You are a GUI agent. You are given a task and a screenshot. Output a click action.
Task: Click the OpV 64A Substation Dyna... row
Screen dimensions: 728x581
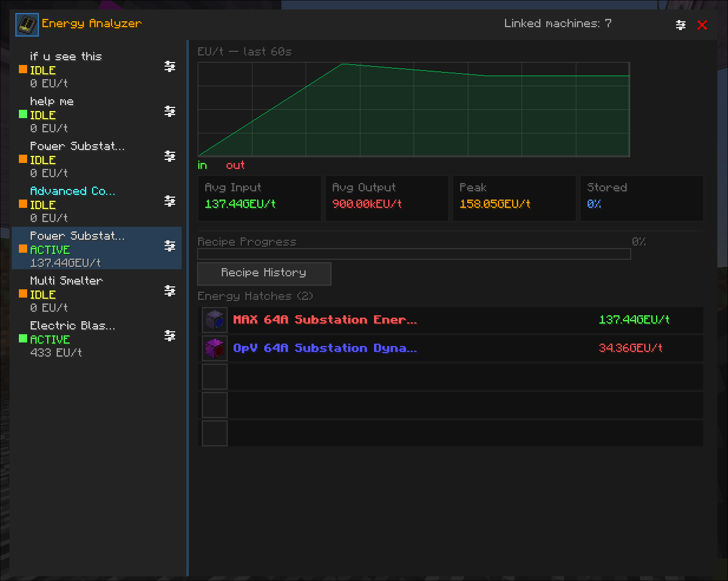(x=451, y=348)
